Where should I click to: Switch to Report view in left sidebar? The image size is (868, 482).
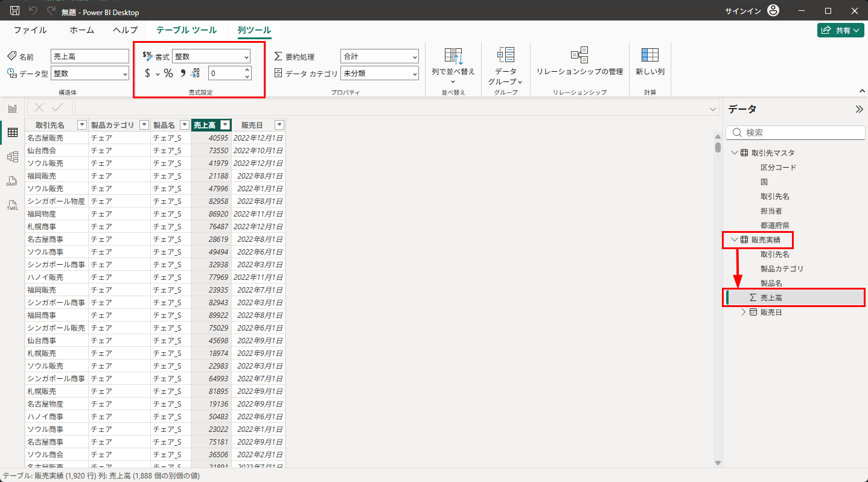tap(12, 109)
